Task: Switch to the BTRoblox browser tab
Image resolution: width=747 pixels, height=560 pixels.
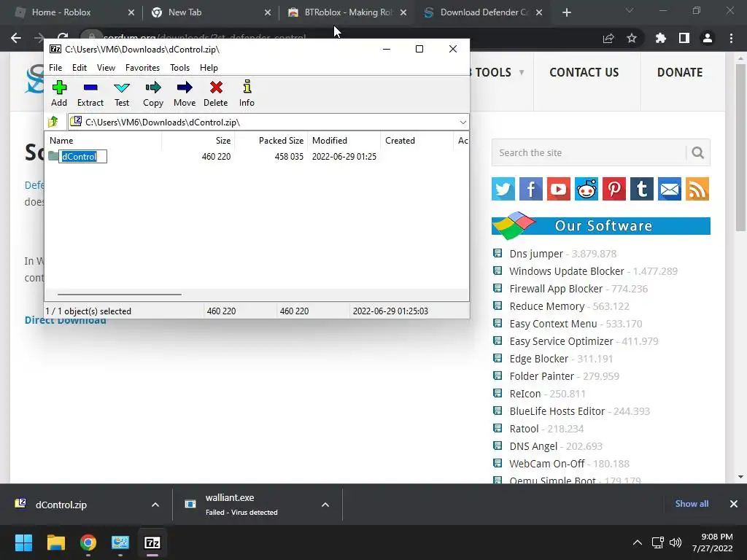Action: point(348,12)
